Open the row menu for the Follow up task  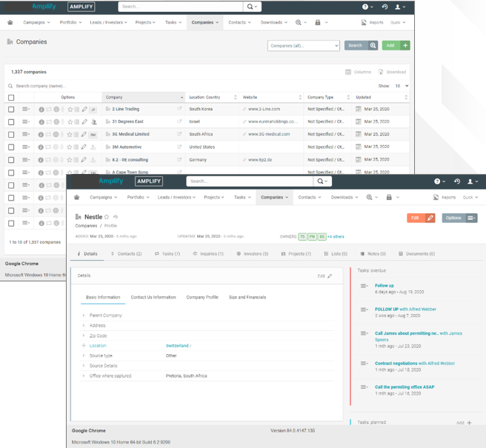(x=364, y=286)
